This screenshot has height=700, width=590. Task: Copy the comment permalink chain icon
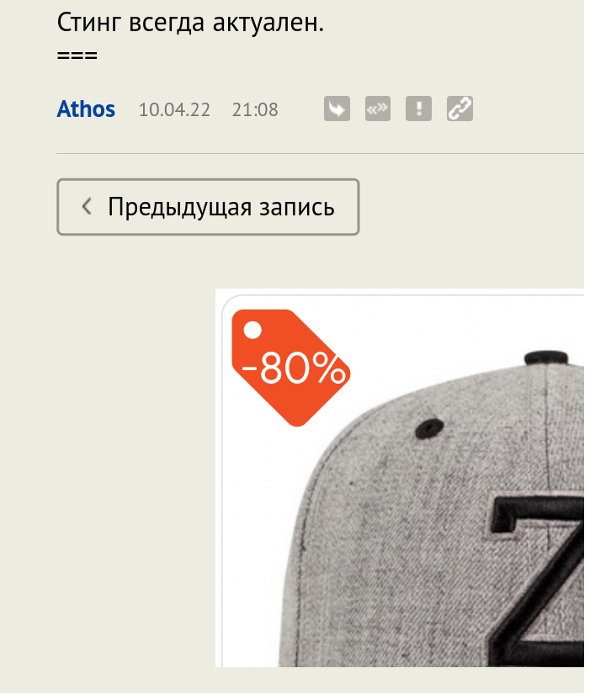460,109
